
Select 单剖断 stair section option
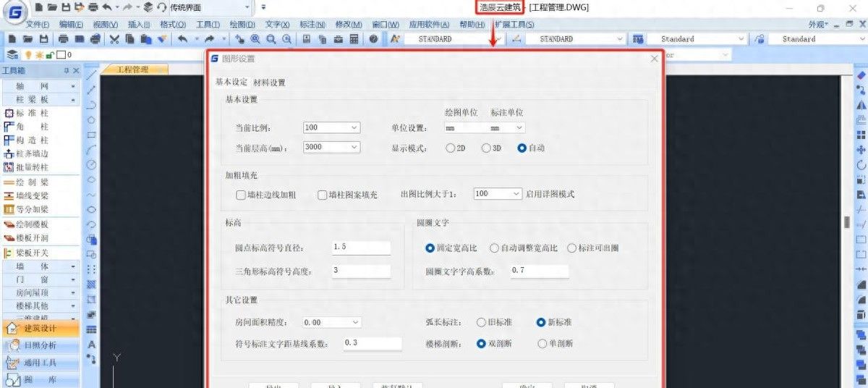(x=542, y=344)
